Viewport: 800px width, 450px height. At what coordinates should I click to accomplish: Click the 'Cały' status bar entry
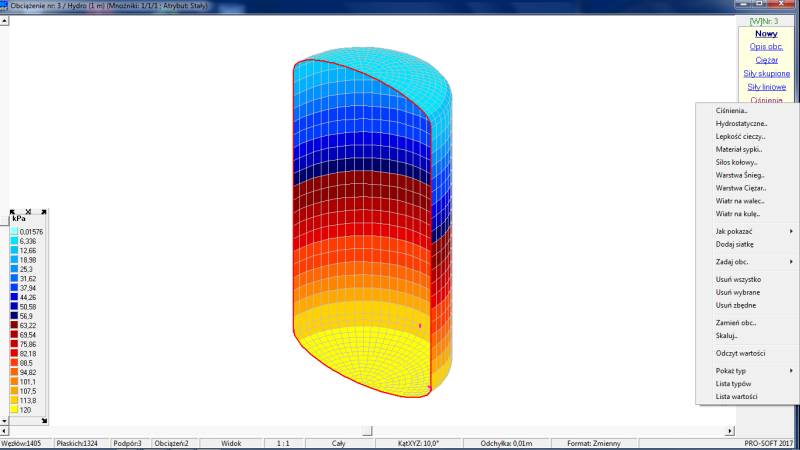[338, 443]
